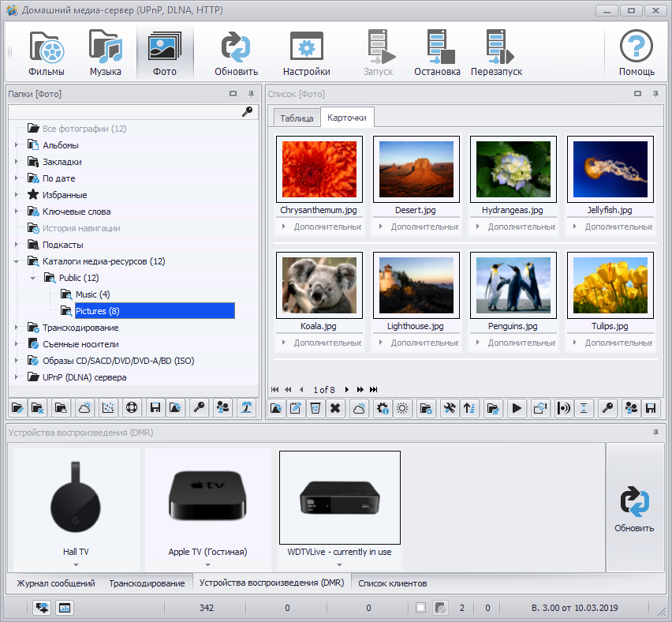672x622 pixels.
Task: Open the Фильмы (Movies) section
Action: pyautogui.click(x=47, y=53)
